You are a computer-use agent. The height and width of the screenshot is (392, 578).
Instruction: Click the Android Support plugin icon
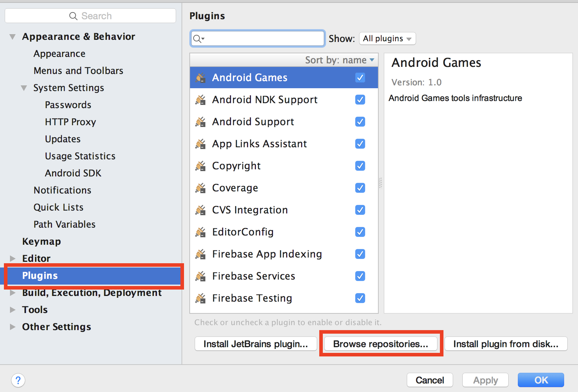pyautogui.click(x=201, y=122)
